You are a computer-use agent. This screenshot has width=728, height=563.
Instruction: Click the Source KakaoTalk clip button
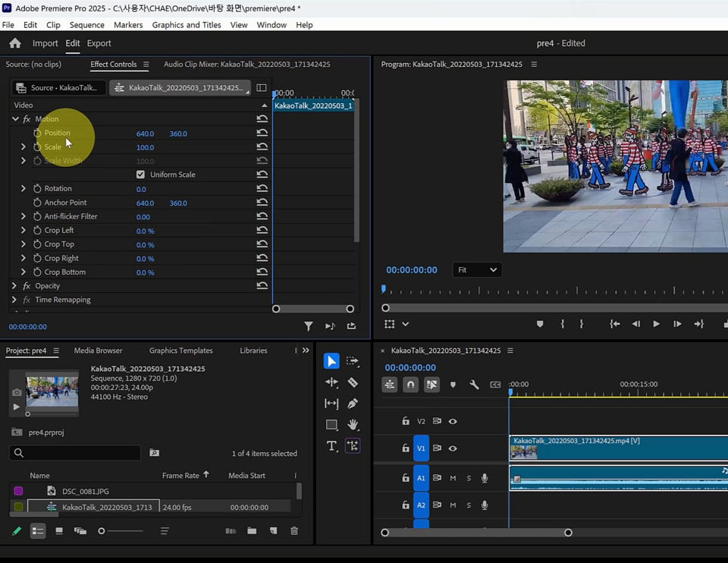pos(58,88)
